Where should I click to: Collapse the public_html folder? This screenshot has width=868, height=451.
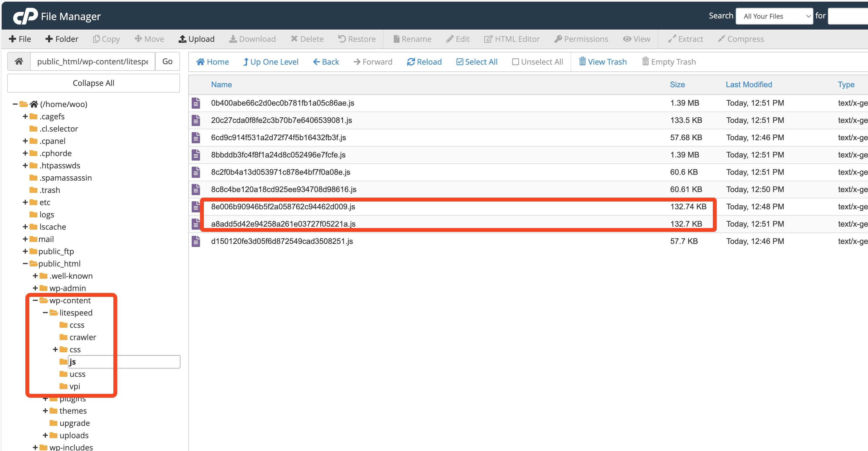[25, 264]
